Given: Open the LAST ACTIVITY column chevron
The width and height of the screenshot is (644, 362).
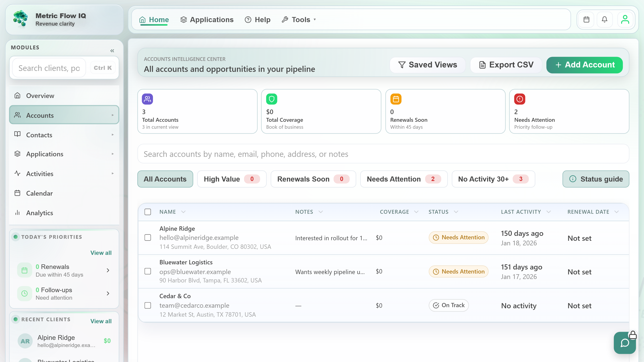Looking at the screenshot, I should [549, 212].
